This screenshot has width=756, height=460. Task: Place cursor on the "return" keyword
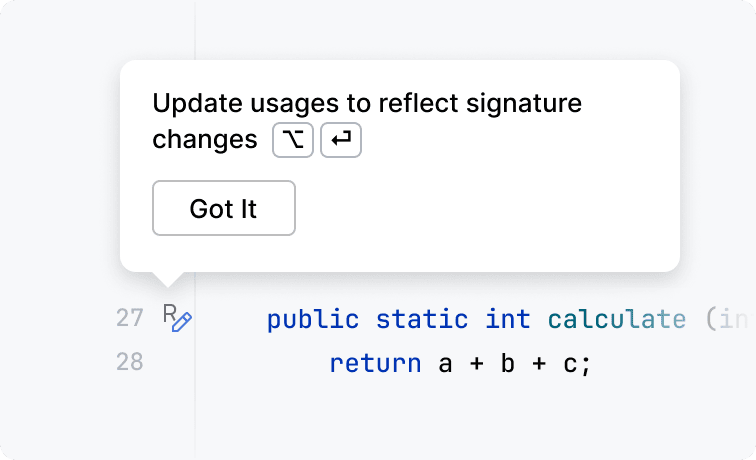[x=375, y=363]
